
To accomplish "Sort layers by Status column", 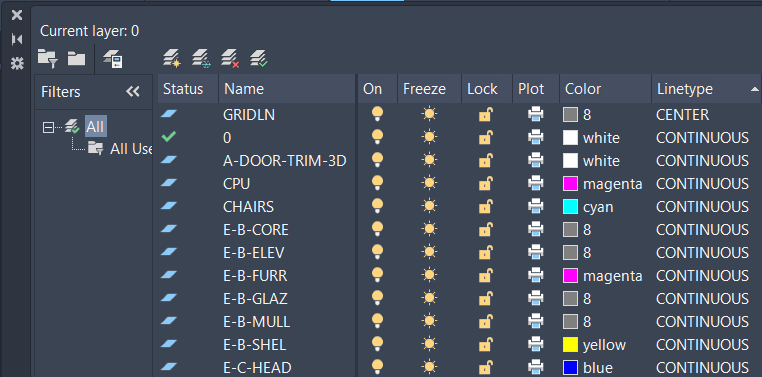I will [x=188, y=89].
